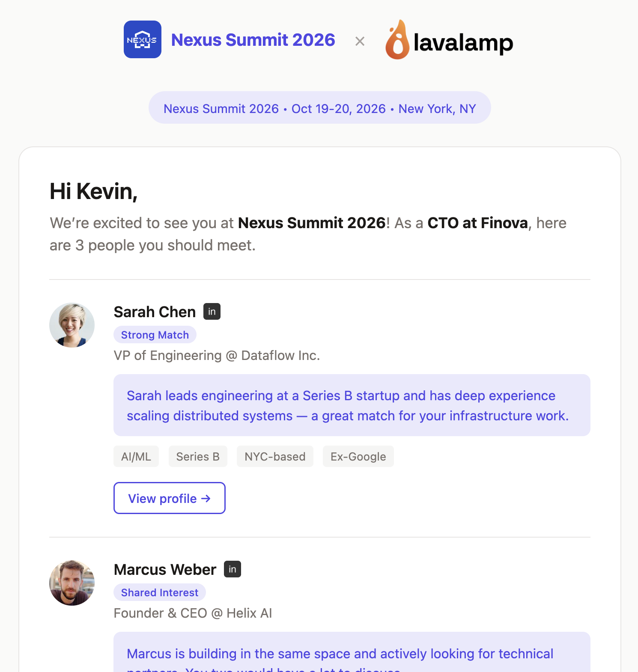
Task: Click the Strong Match badge
Action: [x=155, y=335]
